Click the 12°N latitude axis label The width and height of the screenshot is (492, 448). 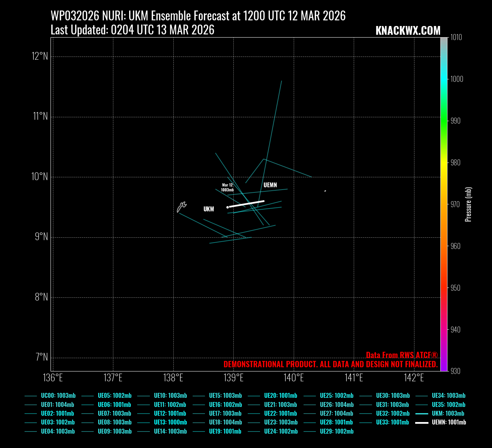tap(40, 56)
